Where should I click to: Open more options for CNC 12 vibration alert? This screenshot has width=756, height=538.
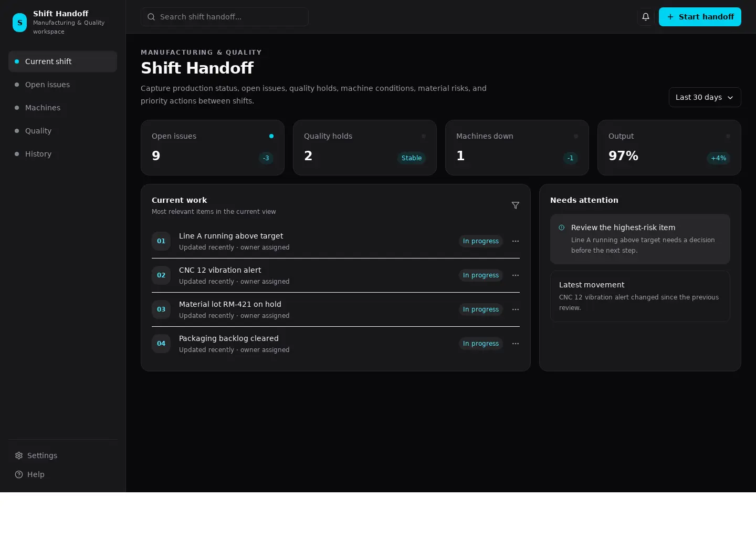click(x=516, y=275)
